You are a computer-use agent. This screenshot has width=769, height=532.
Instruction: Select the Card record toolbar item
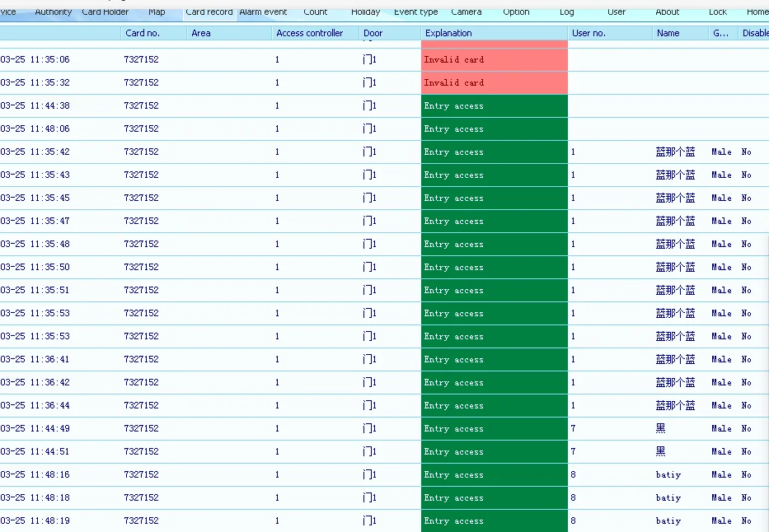point(209,12)
